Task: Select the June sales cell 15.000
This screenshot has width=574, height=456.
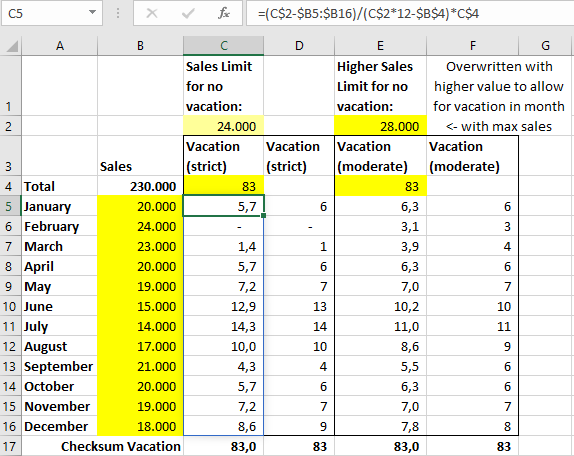Action: click(x=140, y=306)
